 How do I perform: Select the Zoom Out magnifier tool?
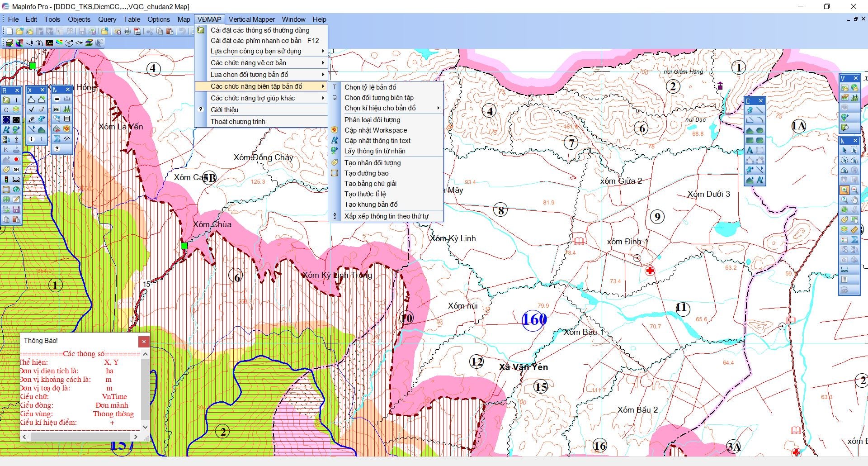[x=854, y=190]
